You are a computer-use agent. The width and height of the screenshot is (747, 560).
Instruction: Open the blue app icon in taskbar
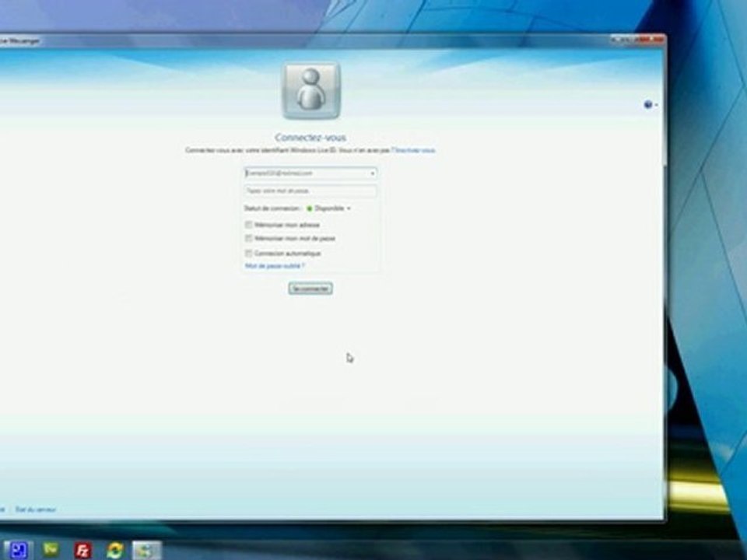click(18, 550)
